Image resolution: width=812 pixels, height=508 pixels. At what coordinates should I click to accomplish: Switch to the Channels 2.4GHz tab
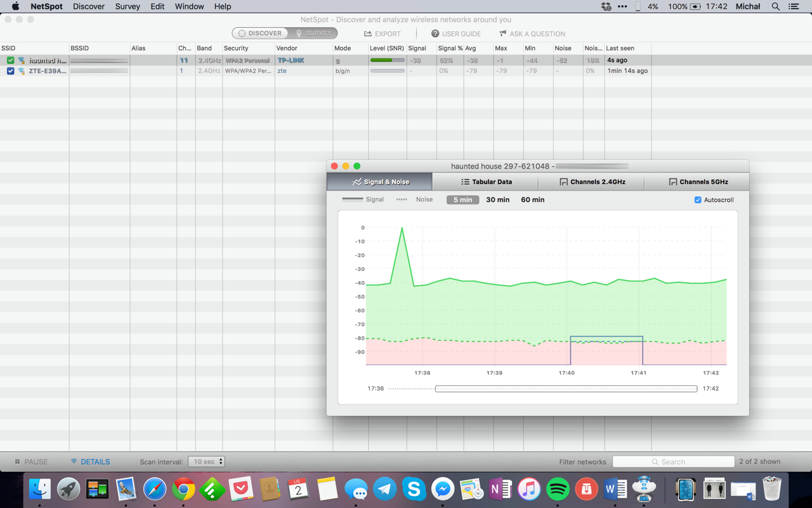[x=591, y=182]
